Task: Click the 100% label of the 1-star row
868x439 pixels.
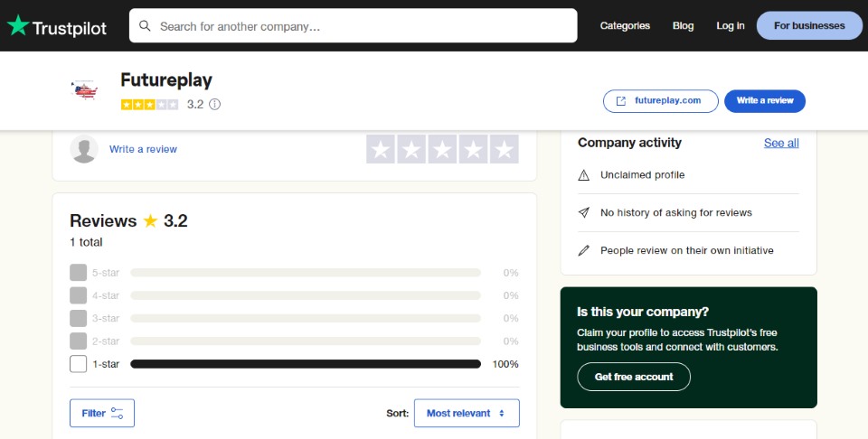Action: pos(505,364)
